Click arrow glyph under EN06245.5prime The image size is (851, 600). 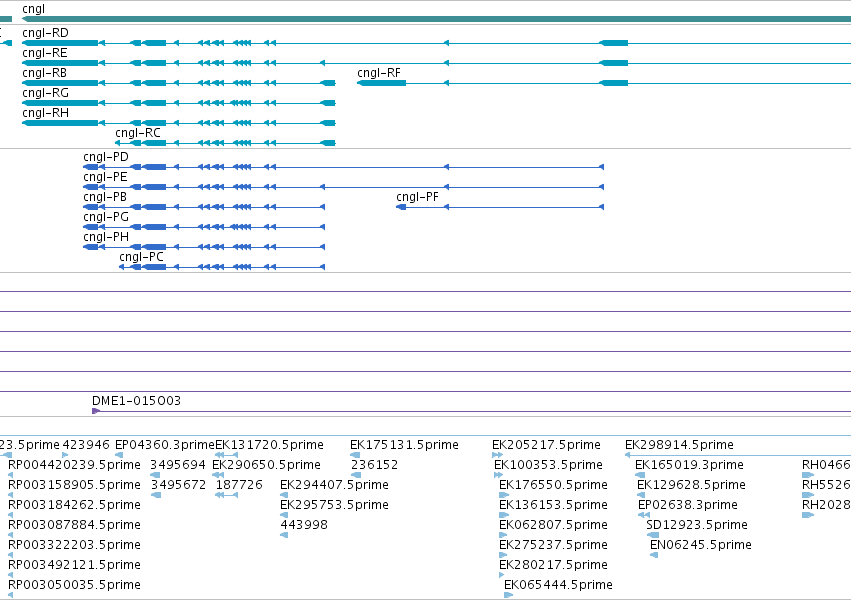click(x=654, y=555)
